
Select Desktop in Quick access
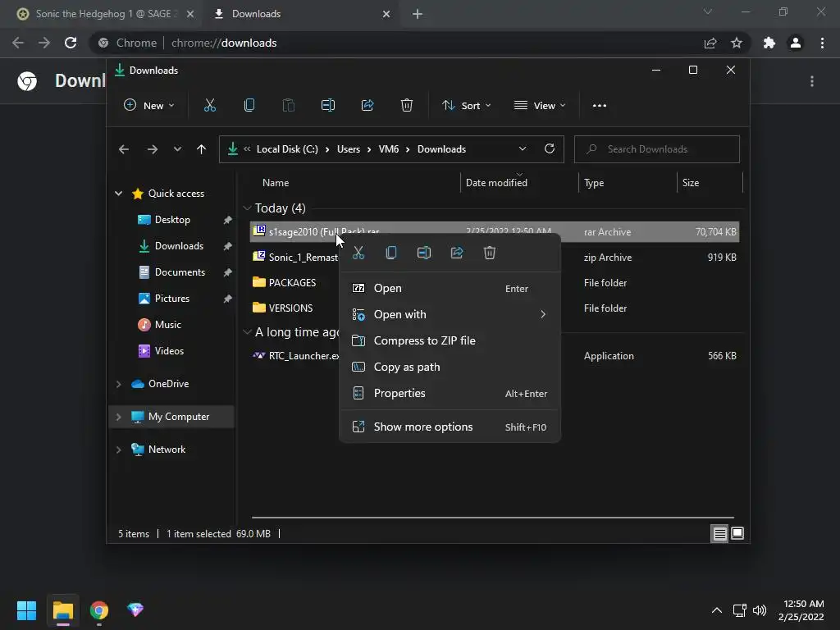(172, 220)
